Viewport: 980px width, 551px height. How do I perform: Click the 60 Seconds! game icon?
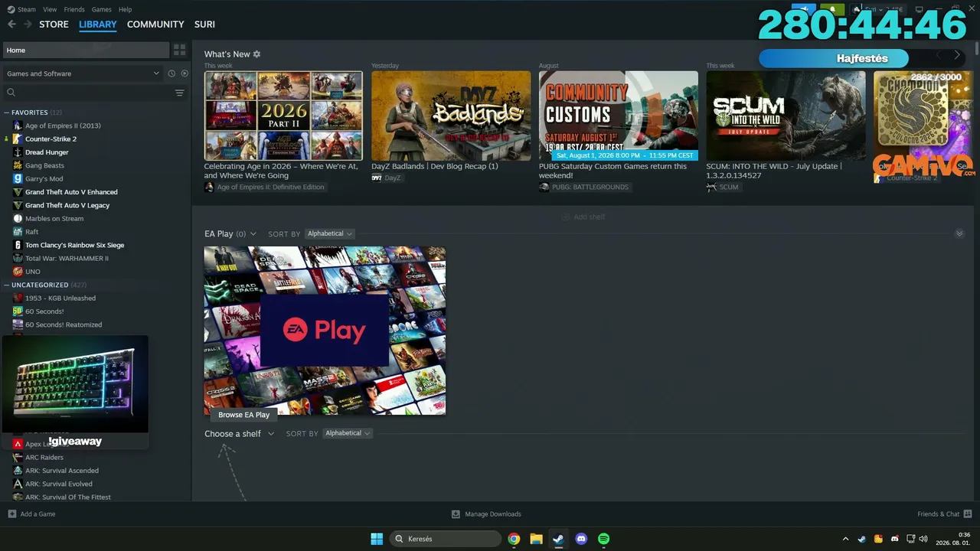pyautogui.click(x=18, y=311)
